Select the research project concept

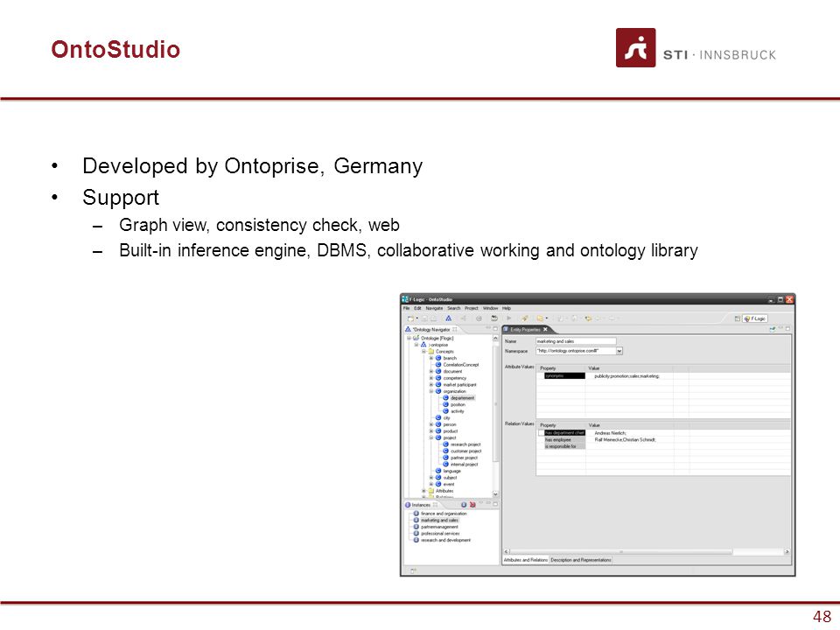click(x=462, y=444)
